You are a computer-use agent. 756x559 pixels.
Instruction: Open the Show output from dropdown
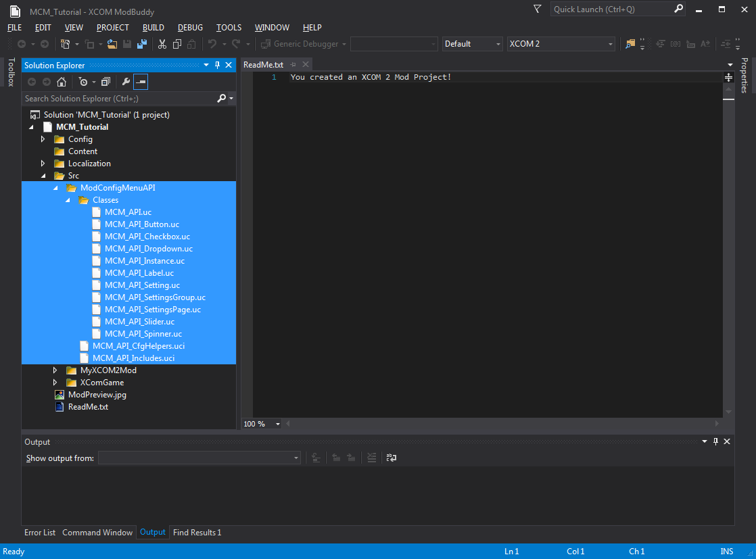(x=199, y=458)
